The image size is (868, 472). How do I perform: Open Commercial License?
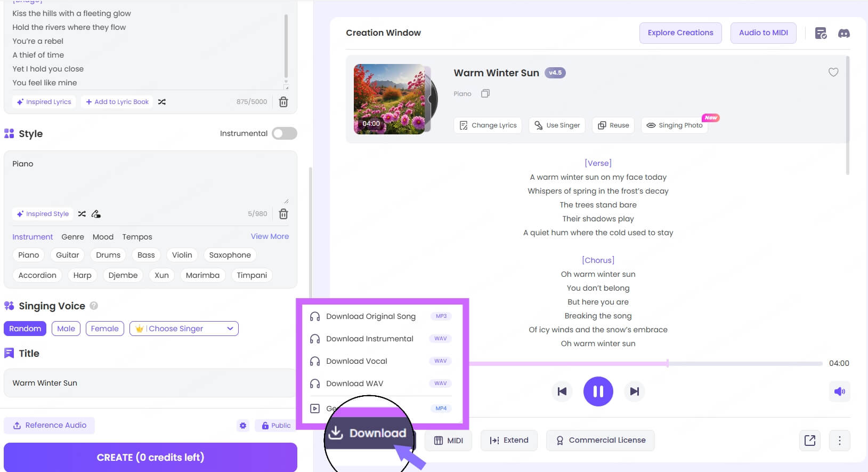[x=601, y=441]
